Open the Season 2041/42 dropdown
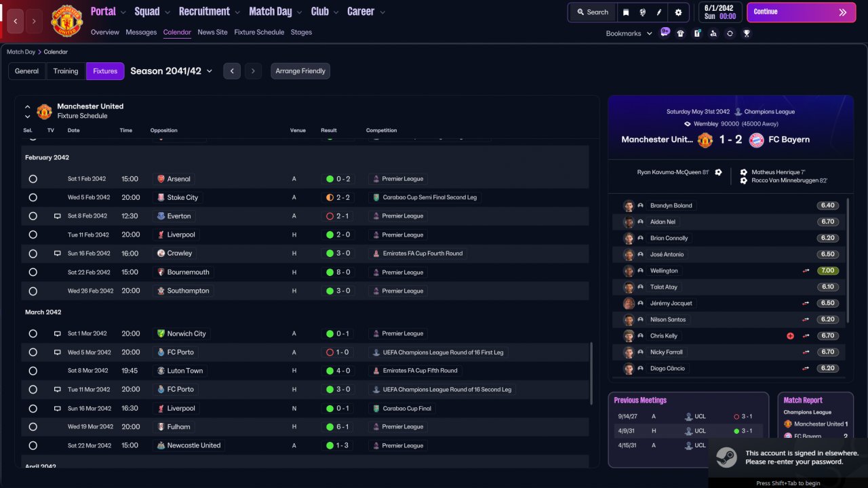The height and width of the screenshot is (488, 868). (x=172, y=71)
